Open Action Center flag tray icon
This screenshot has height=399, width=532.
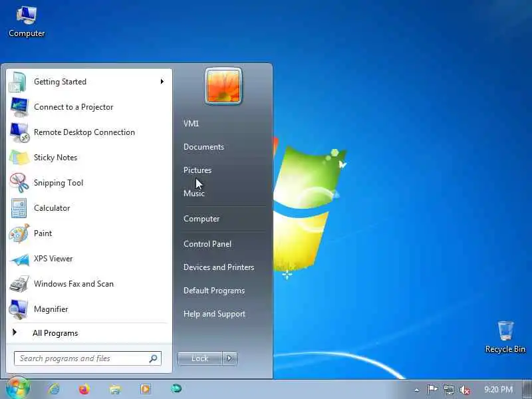(432, 390)
